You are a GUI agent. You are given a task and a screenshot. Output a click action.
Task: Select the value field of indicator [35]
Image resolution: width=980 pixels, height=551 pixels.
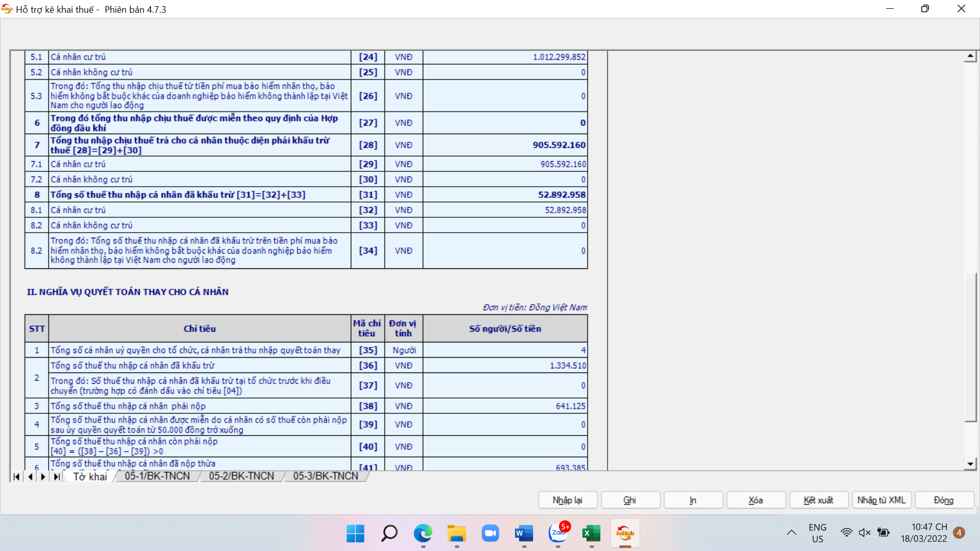(505, 350)
